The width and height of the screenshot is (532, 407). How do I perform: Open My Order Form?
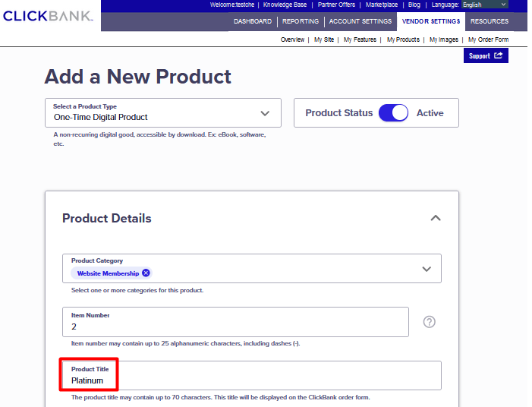pos(488,39)
